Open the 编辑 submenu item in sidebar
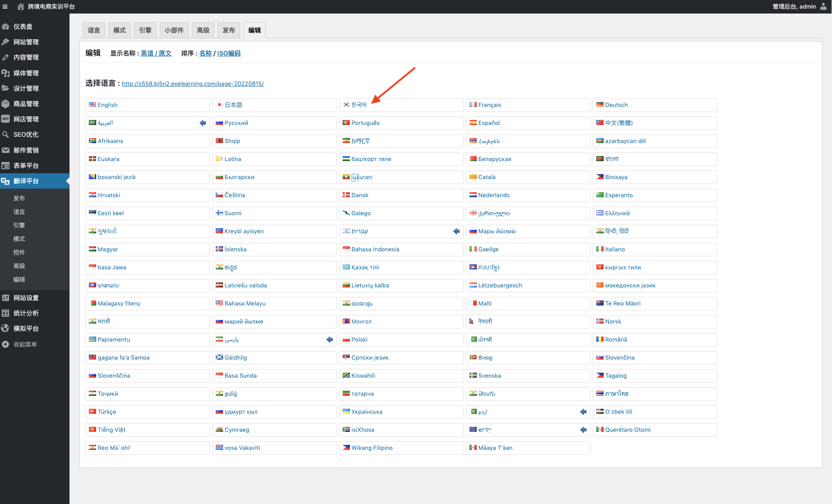 [19, 280]
